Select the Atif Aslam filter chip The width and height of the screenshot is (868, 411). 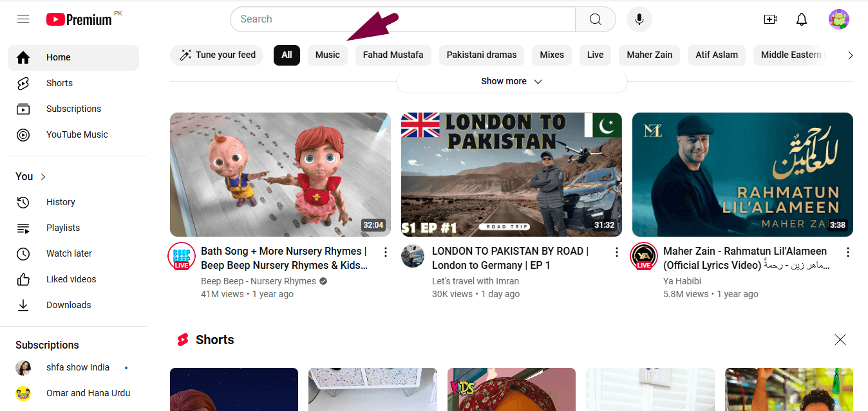pyautogui.click(x=717, y=55)
